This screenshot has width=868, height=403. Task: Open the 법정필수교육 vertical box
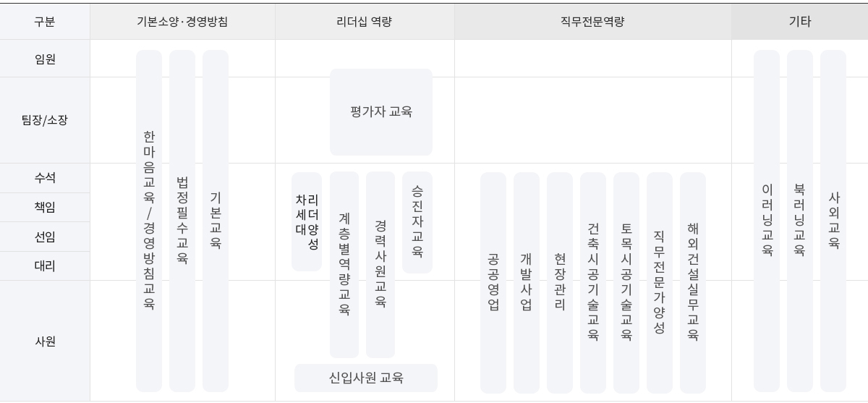point(182,221)
